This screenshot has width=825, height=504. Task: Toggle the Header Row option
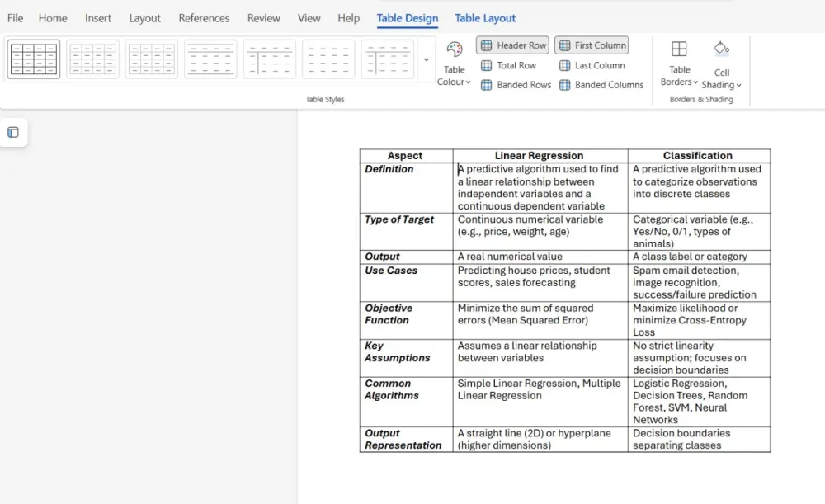512,45
